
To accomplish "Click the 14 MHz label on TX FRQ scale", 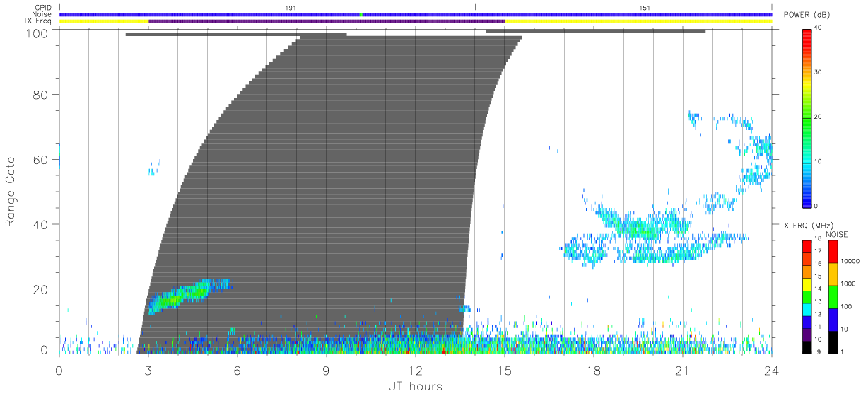I will [819, 290].
